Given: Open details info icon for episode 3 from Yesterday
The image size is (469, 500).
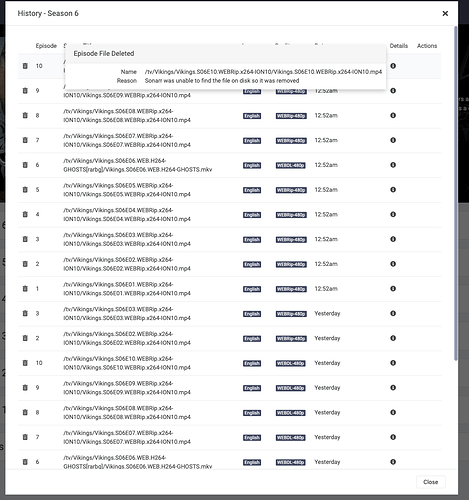Looking at the screenshot, I should point(393,313).
